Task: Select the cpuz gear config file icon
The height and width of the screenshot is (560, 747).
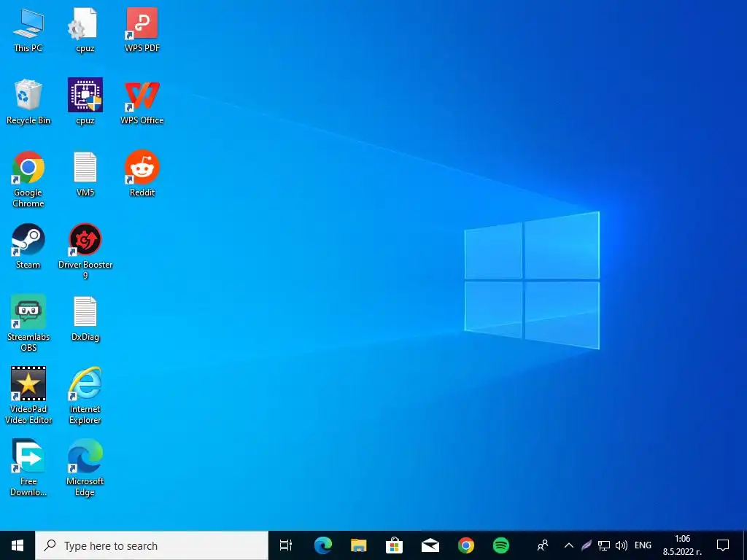Action: (85, 31)
